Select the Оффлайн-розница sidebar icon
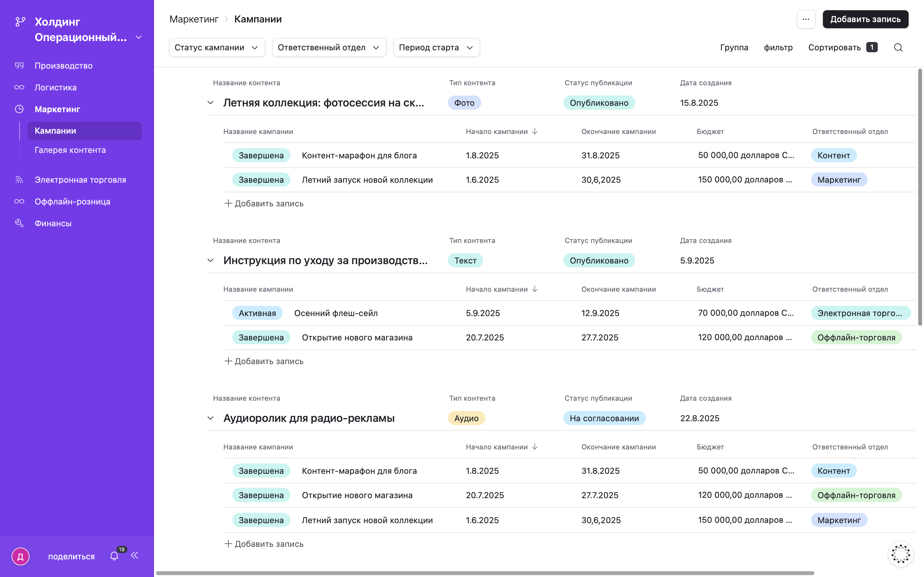924x577 pixels. pos(20,201)
